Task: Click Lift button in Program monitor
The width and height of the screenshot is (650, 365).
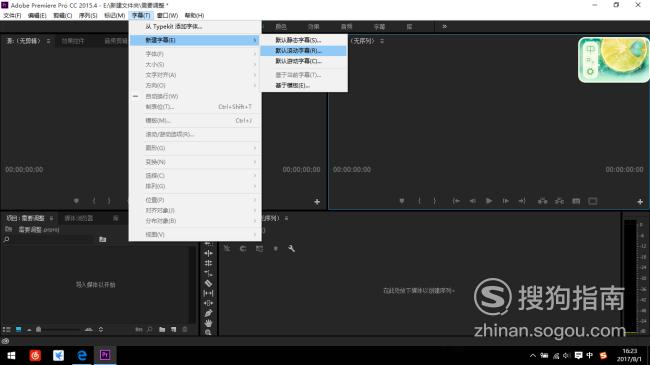Action: [542, 201]
